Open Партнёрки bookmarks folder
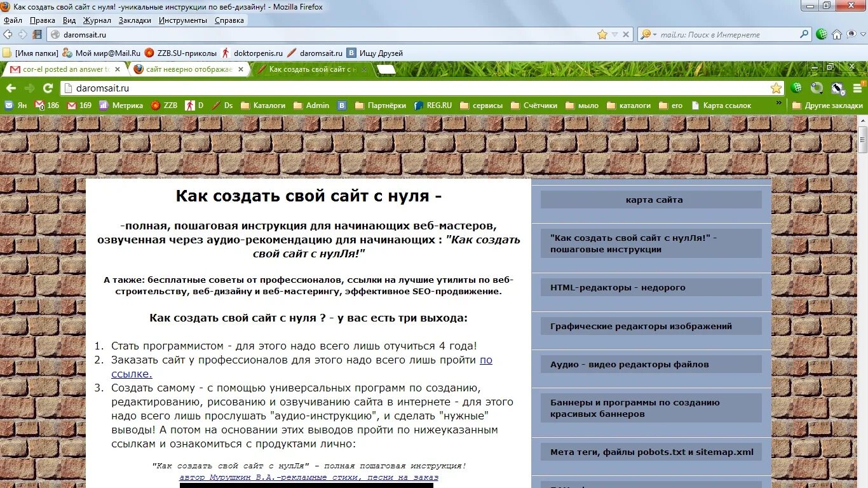The width and height of the screenshot is (868, 488). pyautogui.click(x=380, y=105)
